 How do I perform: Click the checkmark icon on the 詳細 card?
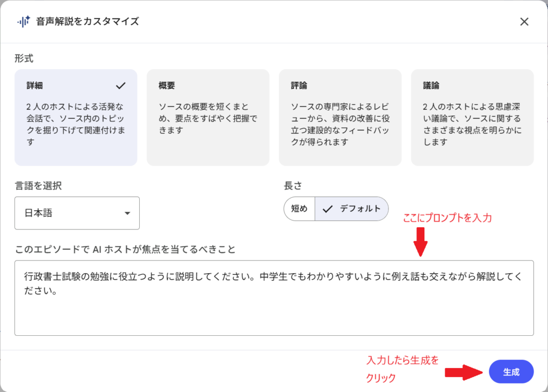coord(121,84)
